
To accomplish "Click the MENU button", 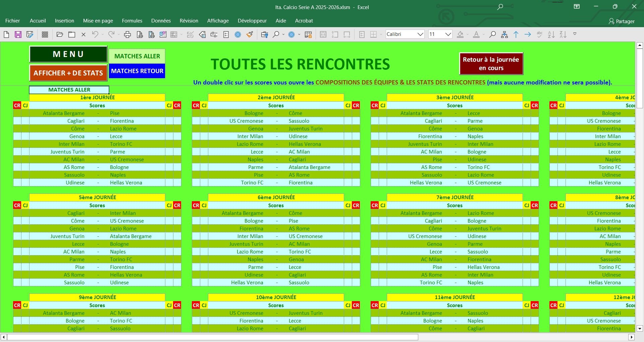I will point(68,54).
